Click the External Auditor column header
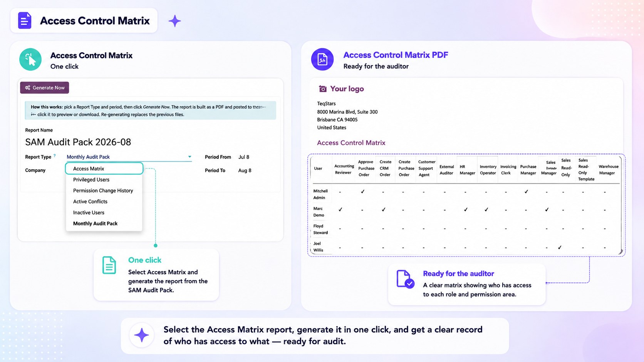This screenshot has width=644, height=362. (x=446, y=170)
